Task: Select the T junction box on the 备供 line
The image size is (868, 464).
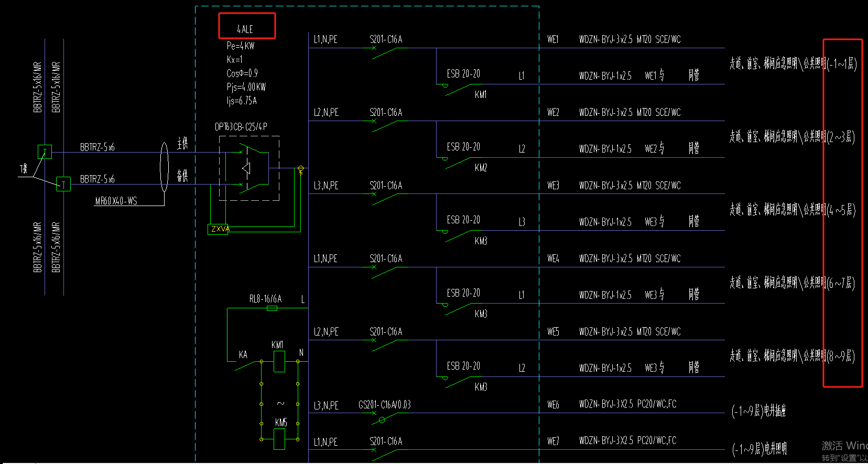Action: click(63, 184)
